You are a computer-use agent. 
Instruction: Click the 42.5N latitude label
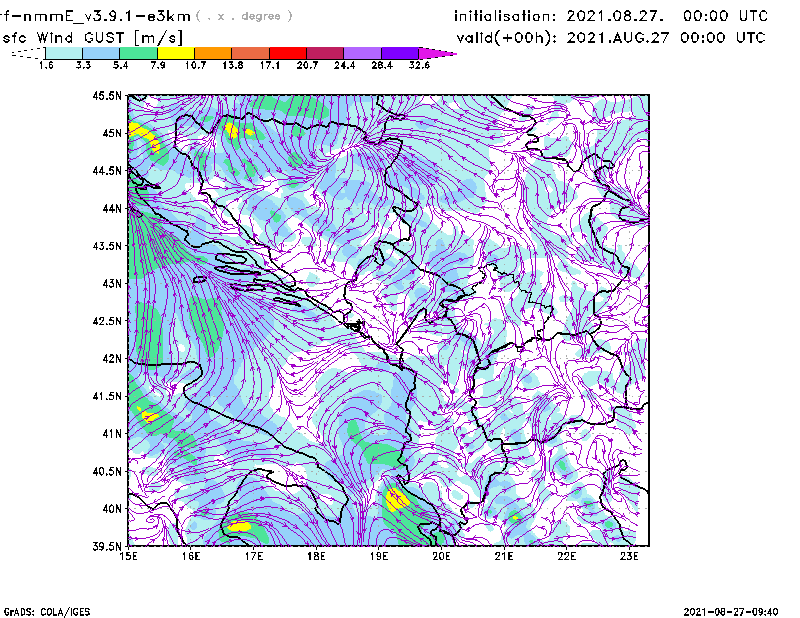tap(107, 321)
